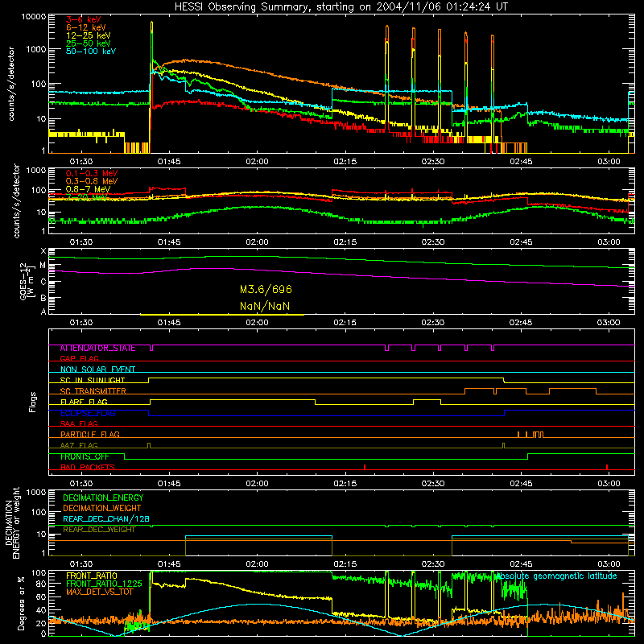Click the 01:45 time tick under top keV panel

coord(169,162)
